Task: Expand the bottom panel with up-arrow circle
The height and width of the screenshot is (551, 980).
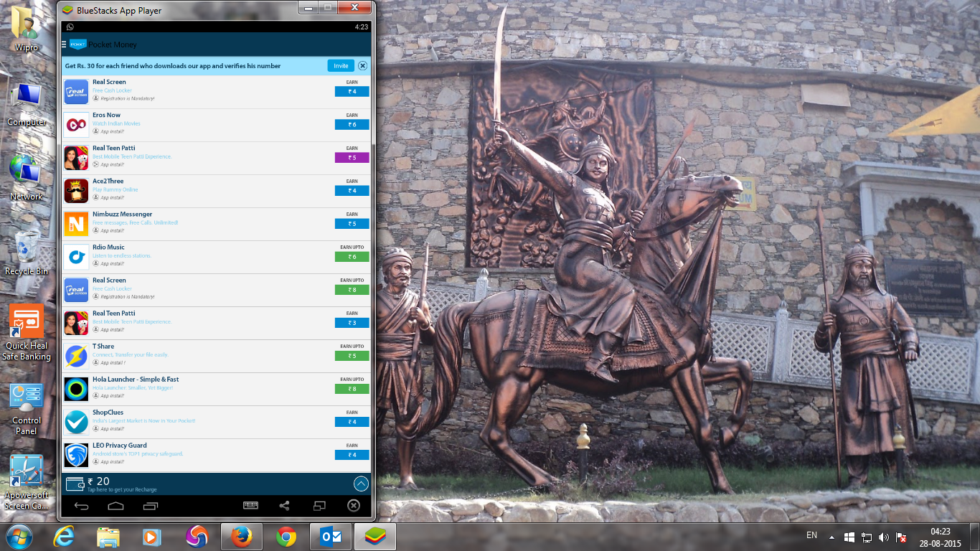Action: pos(361,484)
